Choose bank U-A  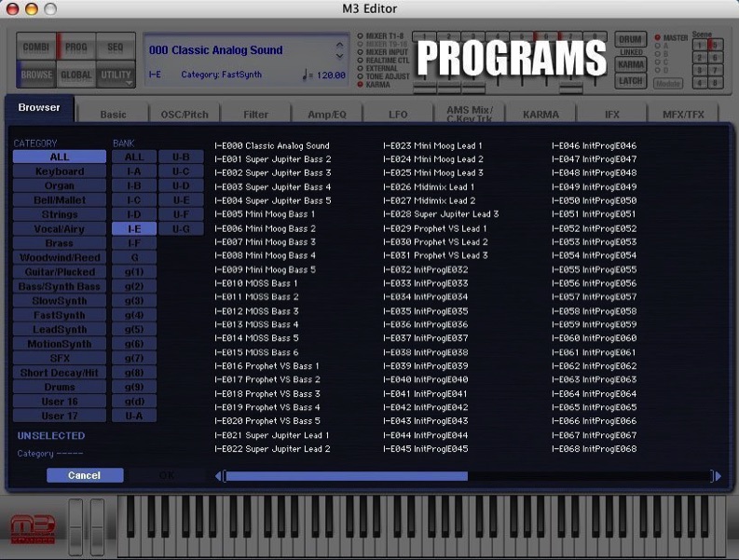(134, 416)
